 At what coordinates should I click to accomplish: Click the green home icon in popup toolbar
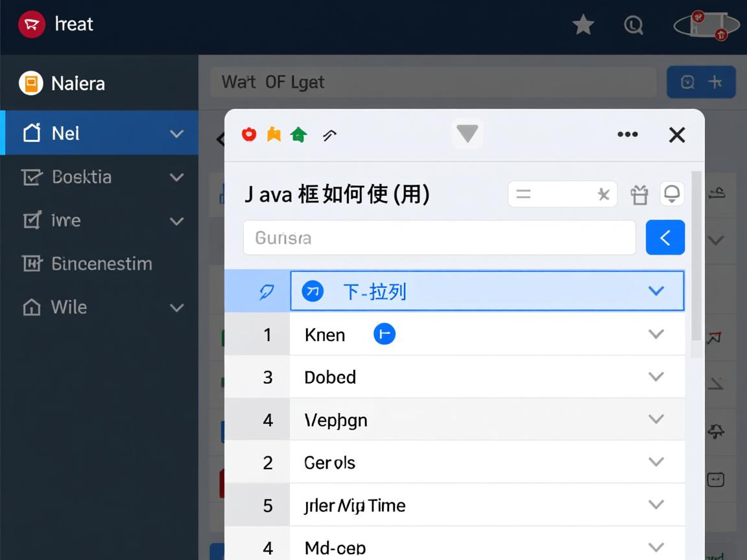298,134
